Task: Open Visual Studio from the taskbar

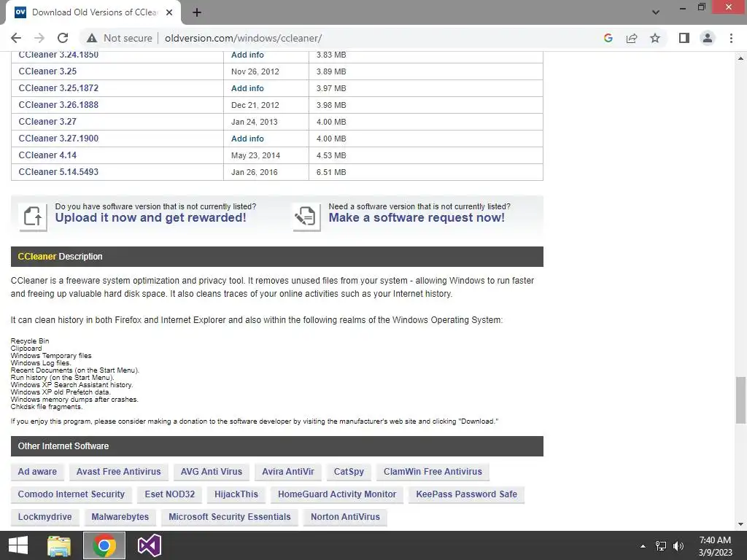Action: click(x=149, y=545)
